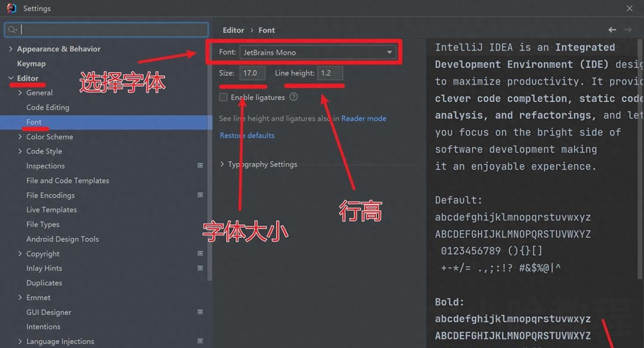Click the forward navigation arrow
This screenshot has width=644, height=348.
pos(628,30)
